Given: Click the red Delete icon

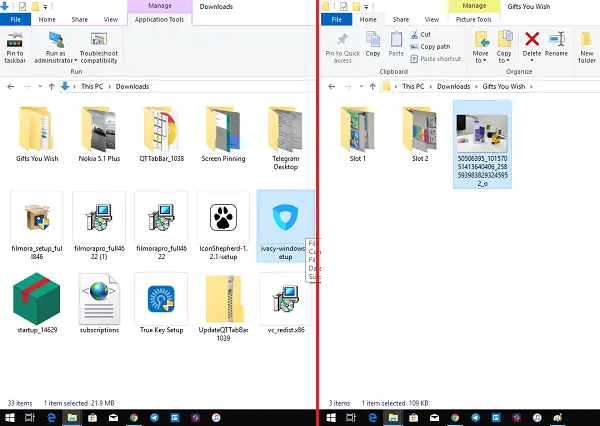Looking at the screenshot, I should coord(532,39).
